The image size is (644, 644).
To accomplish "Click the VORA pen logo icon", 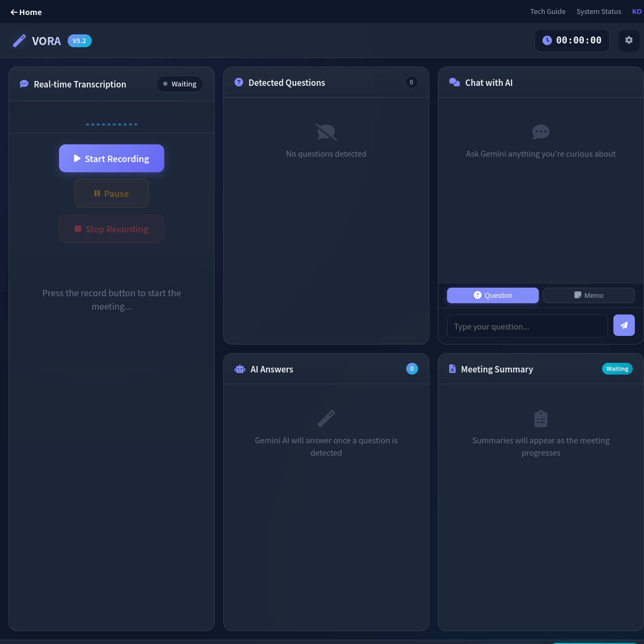I will click(x=19, y=41).
